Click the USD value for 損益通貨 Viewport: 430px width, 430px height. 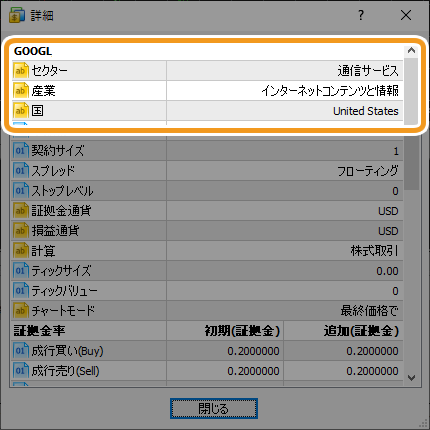click(388, 231)
